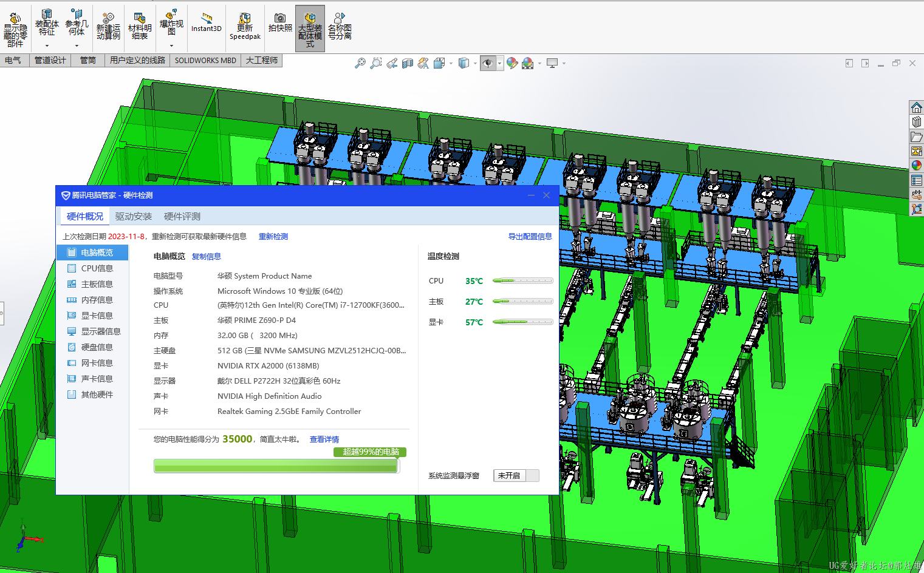
Task: Switch to the SOLIDWORKS MBD tab
Action: click(205, 60)
